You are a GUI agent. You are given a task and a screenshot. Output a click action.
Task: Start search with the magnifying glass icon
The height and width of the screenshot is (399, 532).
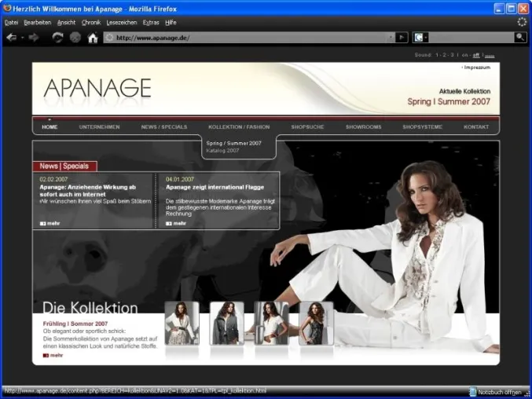[x=520, y=37]
